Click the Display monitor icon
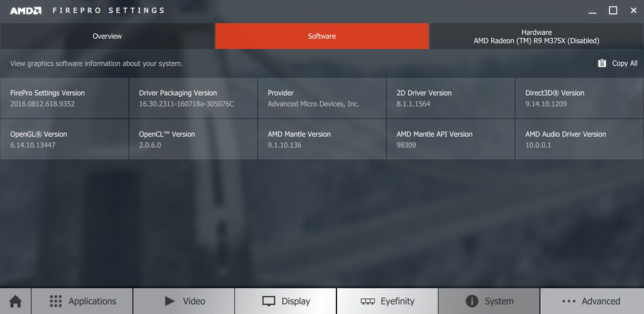 click(x=269, y=301)
